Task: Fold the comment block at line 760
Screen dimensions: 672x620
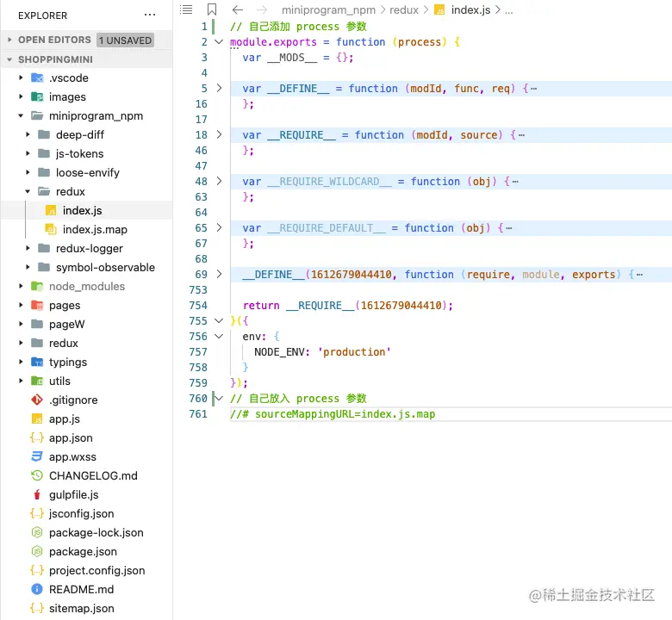Action: point(219,399)
